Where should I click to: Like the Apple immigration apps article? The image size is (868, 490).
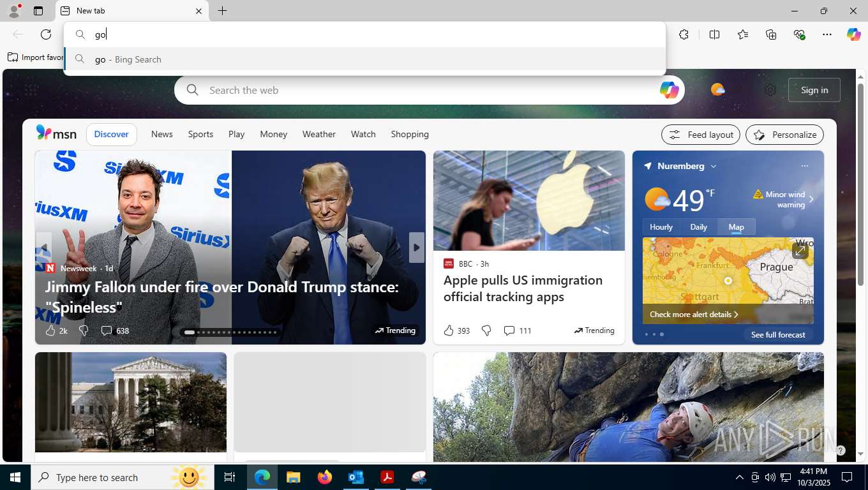[449, 330]
